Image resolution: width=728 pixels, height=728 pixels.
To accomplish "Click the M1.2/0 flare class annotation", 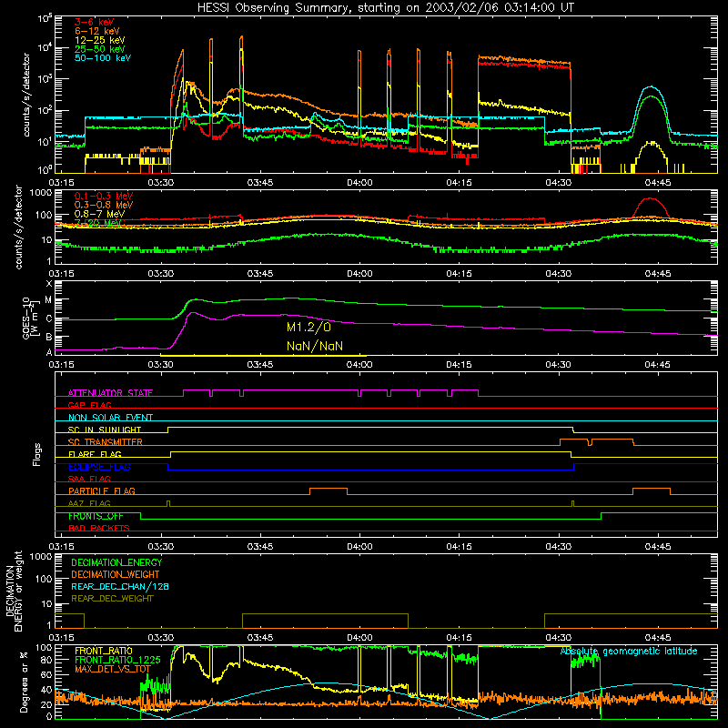I will coord(308,328).
